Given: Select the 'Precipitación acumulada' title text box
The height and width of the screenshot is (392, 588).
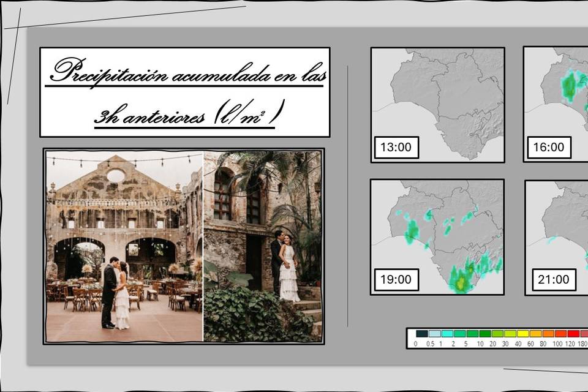Looking at the screenshot, I should tap(185, 92).
